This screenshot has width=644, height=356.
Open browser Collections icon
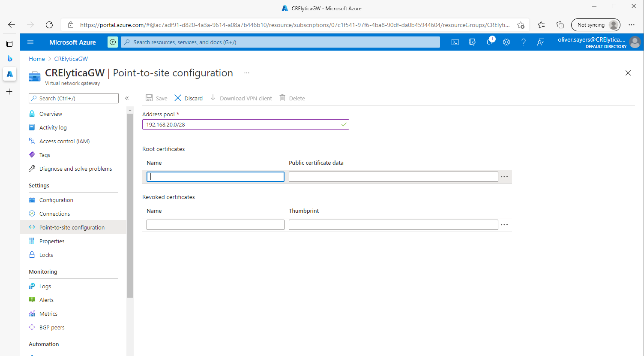point(560,25)
